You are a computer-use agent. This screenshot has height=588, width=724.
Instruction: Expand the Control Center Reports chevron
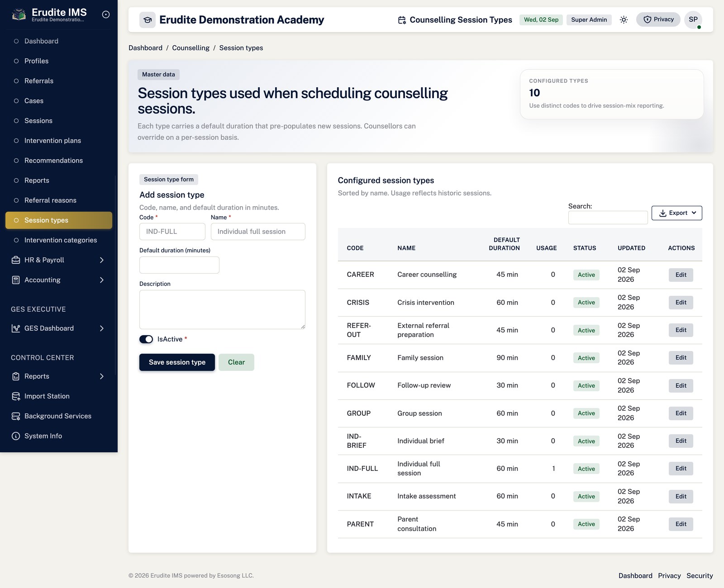102,376
